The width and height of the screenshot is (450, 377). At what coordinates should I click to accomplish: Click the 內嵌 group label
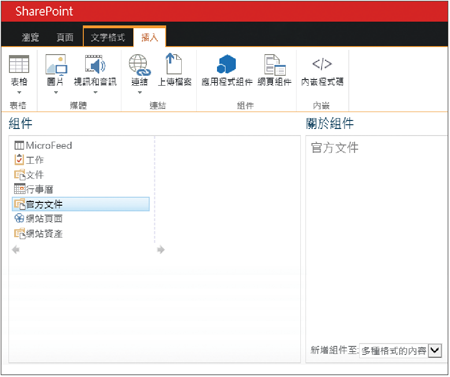[x=321, y=106]
